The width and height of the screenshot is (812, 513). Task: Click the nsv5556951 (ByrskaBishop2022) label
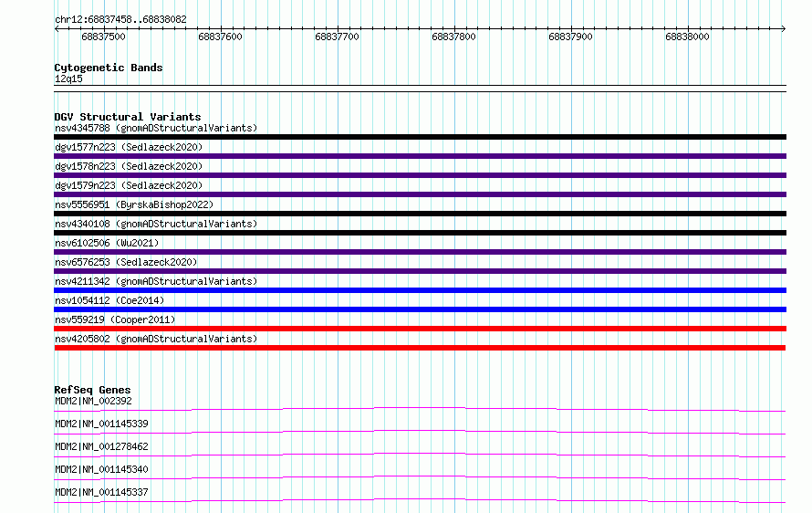[134, 204]
